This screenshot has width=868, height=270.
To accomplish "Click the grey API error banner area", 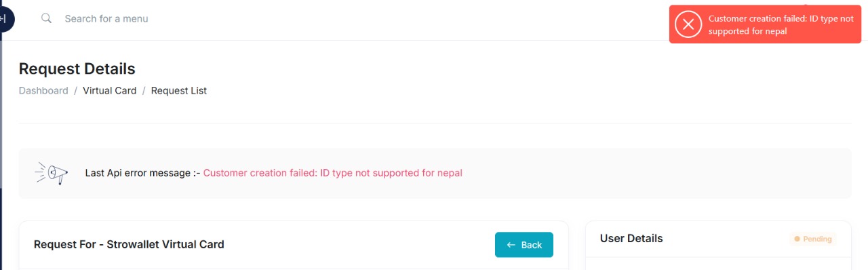I will tap(435, 173).
